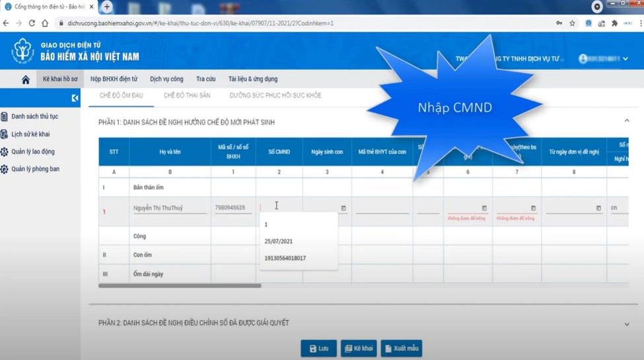
Task: Reload the page with browser refresh icon
Action: (x=32, y=23)
